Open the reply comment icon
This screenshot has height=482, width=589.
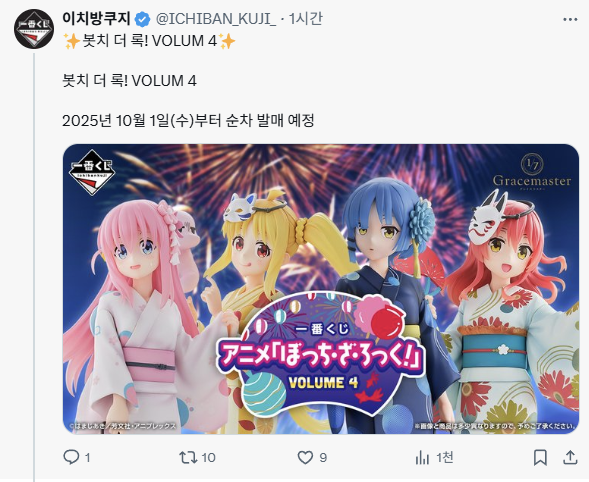point(71,457)
